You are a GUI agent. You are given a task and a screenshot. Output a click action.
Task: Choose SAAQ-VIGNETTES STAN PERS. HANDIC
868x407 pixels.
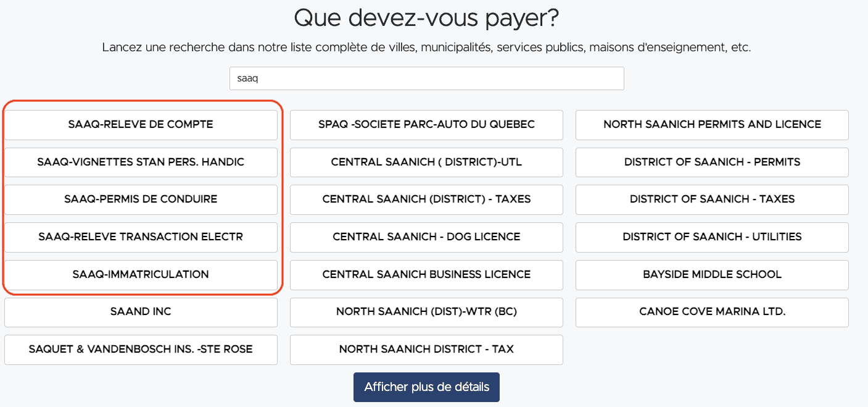pos(141,162)
